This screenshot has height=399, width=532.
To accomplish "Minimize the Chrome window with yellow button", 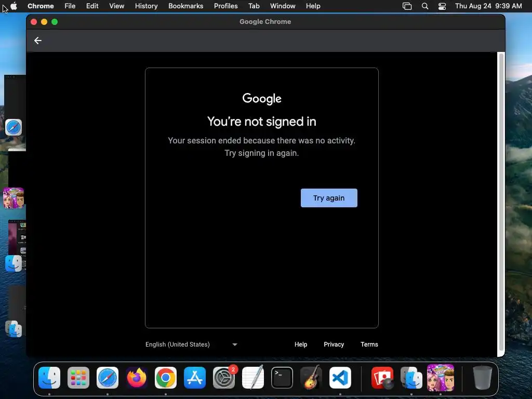I will (x=44, y=22).
